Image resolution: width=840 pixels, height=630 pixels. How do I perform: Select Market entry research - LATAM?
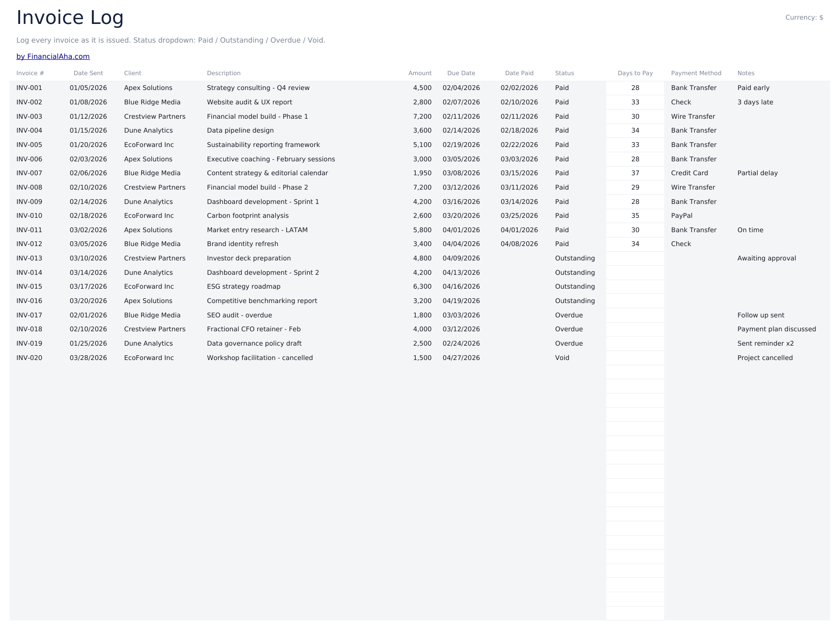click(257, 230)
